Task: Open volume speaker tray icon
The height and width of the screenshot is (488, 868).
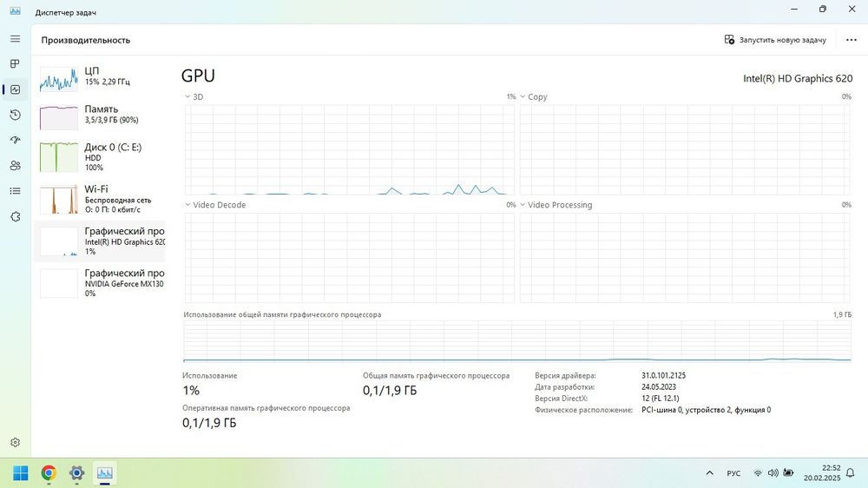Action: (x=773, y=473)
